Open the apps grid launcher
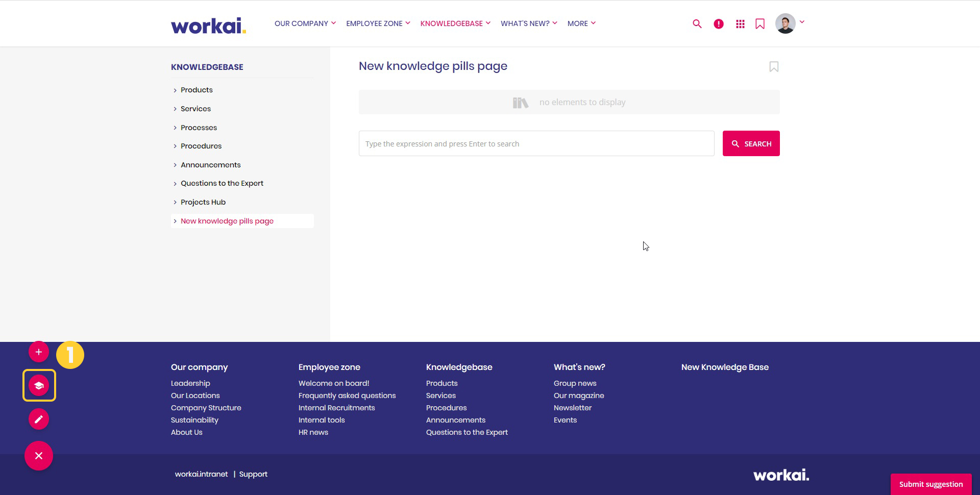 [740, 23]
